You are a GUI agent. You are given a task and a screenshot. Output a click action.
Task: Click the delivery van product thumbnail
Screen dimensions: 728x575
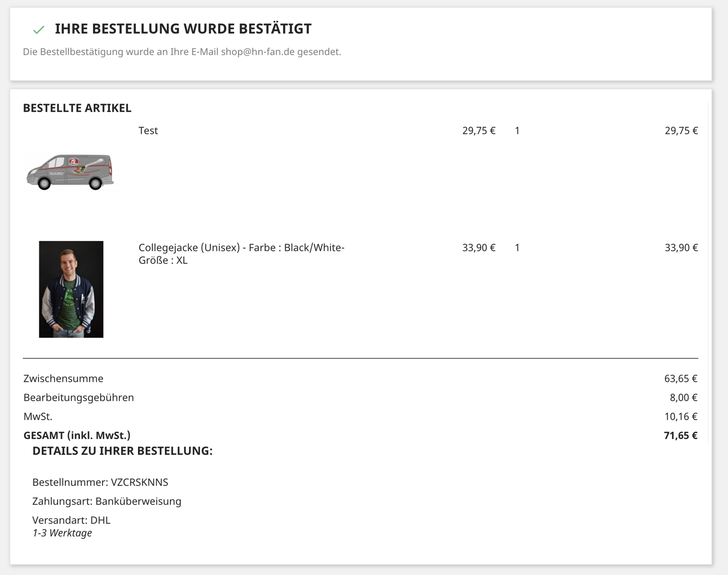[70, 172]
